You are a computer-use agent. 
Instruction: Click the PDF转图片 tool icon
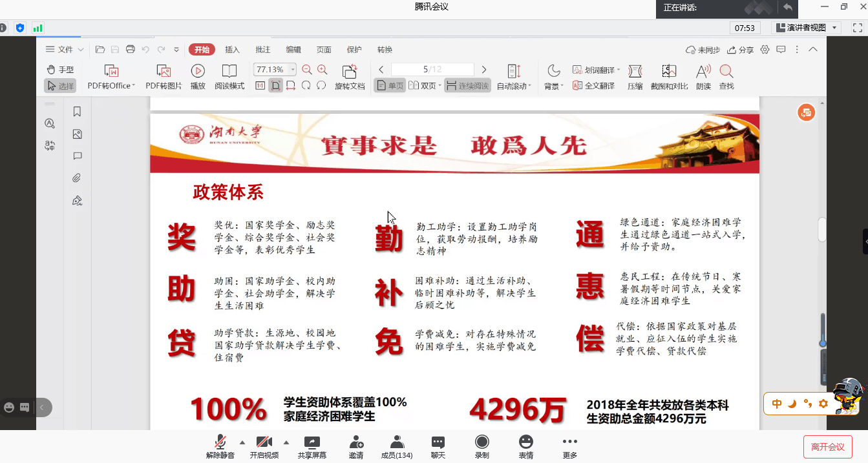(x=164, y=72)
